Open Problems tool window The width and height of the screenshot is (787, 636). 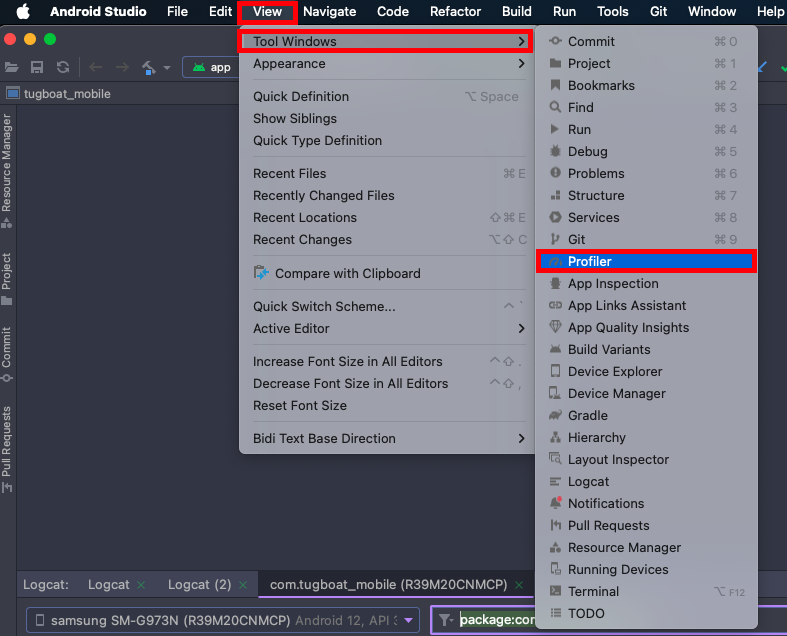click(x=646, y=174)
